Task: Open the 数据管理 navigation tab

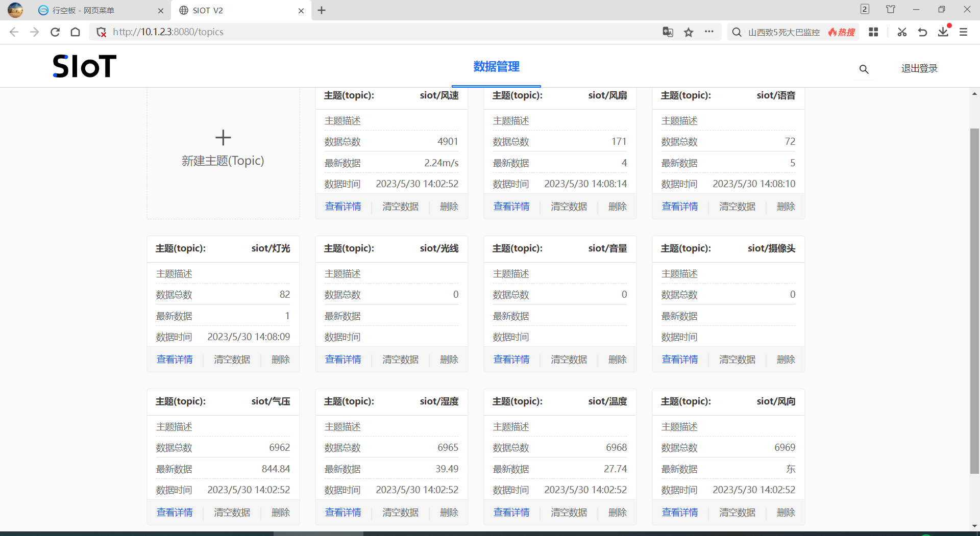Action: click(x=496, y=66)
